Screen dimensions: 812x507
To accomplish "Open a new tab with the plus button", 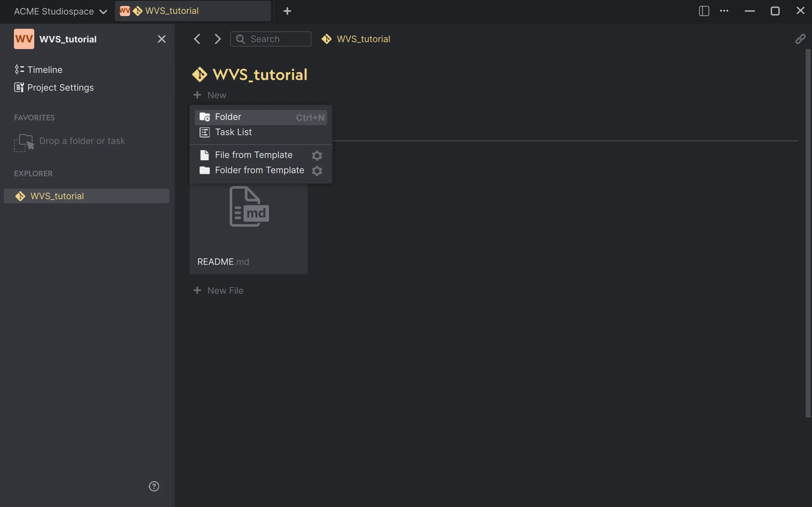I will click(288, 11).
